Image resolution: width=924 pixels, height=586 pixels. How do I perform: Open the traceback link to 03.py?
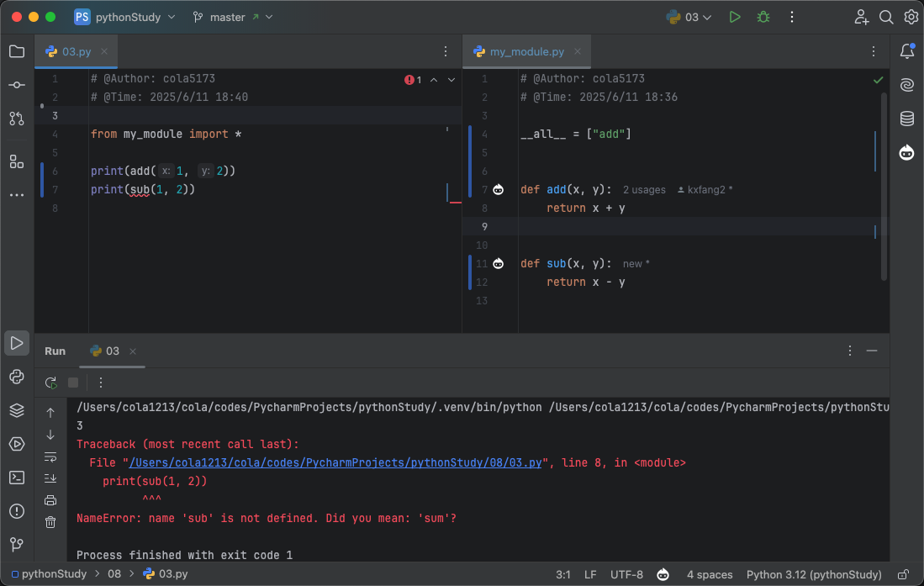click(x=335, y=462)
